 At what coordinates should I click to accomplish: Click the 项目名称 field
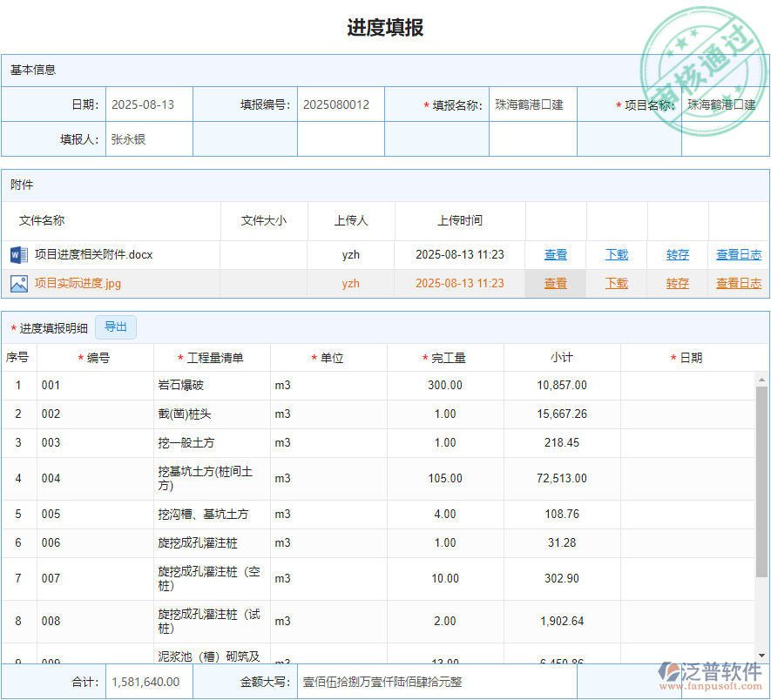(724, 104)
